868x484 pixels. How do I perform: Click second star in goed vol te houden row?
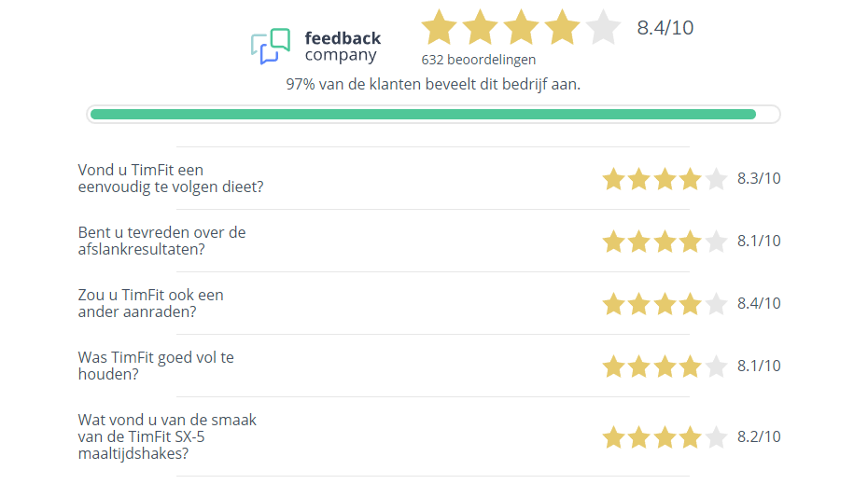pyautogui.click(x=638, y=366)
